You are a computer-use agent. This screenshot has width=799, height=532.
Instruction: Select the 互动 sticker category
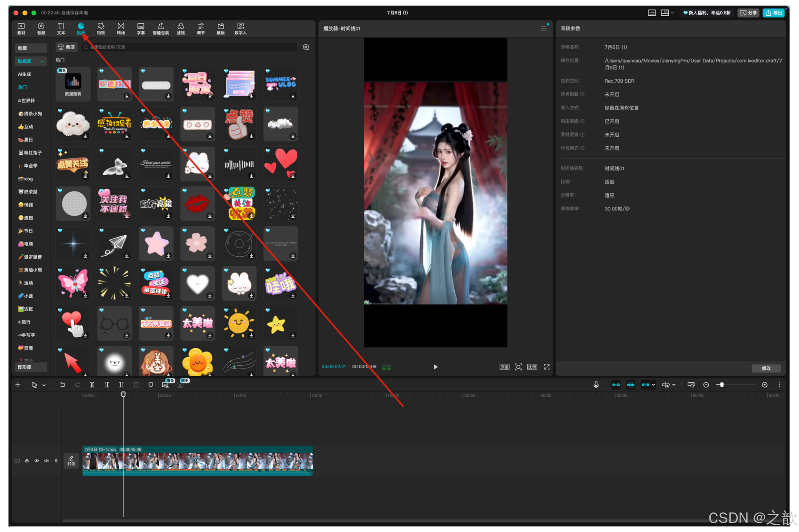[x=25, y=126]
